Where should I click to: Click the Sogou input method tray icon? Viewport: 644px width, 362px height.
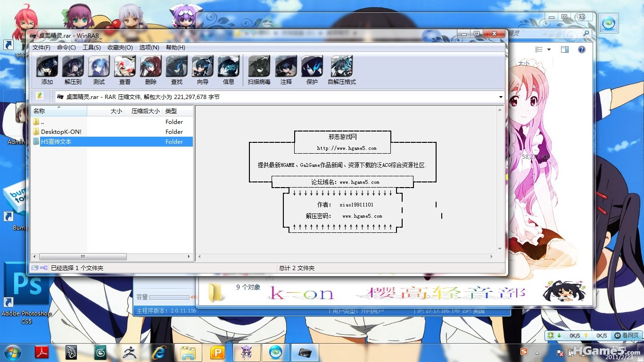tap(524, 352)
